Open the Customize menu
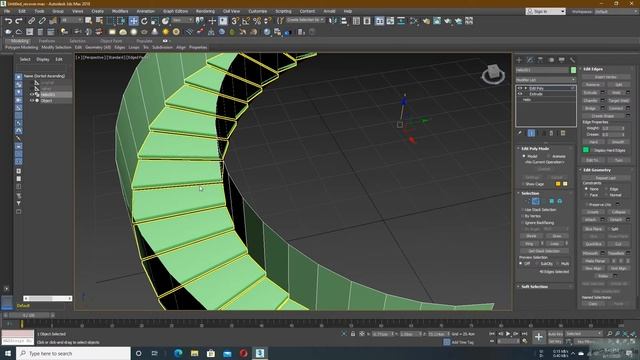Viewport: 640px width, 360px height. click(x=258, y=11)
